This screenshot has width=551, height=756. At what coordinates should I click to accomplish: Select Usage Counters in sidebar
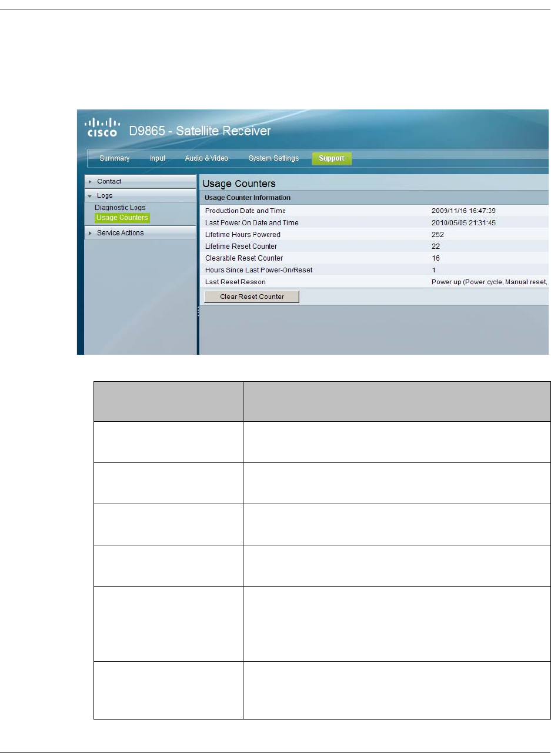[x=122, y=218]
